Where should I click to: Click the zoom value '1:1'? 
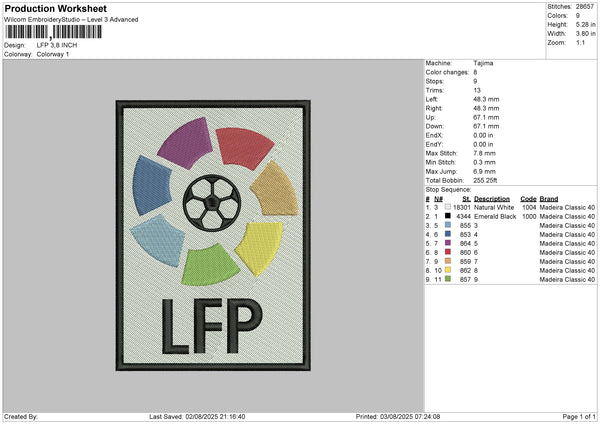pyautogui.click(x=580, y=42)
